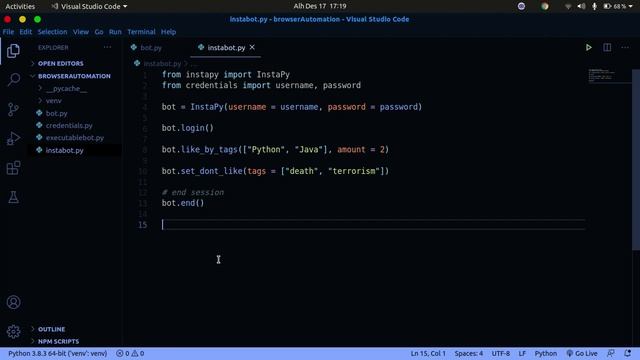640x360 pixels.
Task: Open the Help menu
Action: [168, 32]
